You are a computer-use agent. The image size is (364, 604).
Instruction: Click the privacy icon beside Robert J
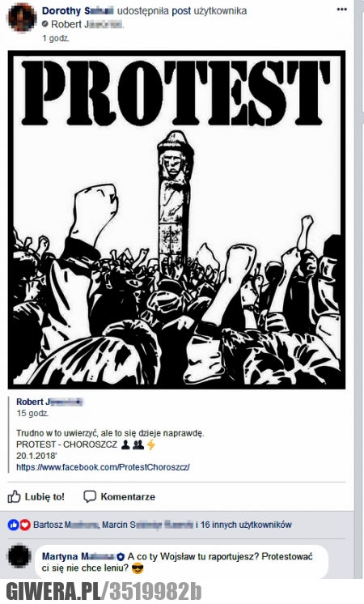(45, 24)
